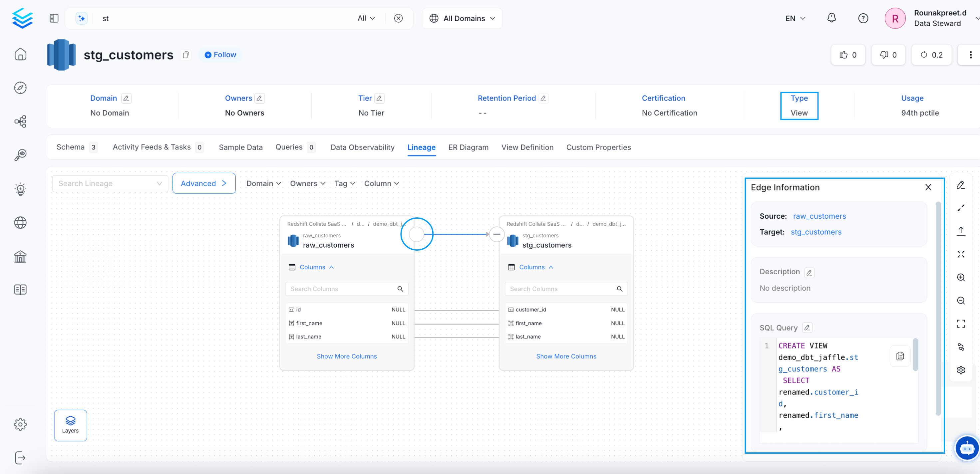Fit the lineage view to screen
This screenshot has height=474, width=980.
click(x=961, y=254)
